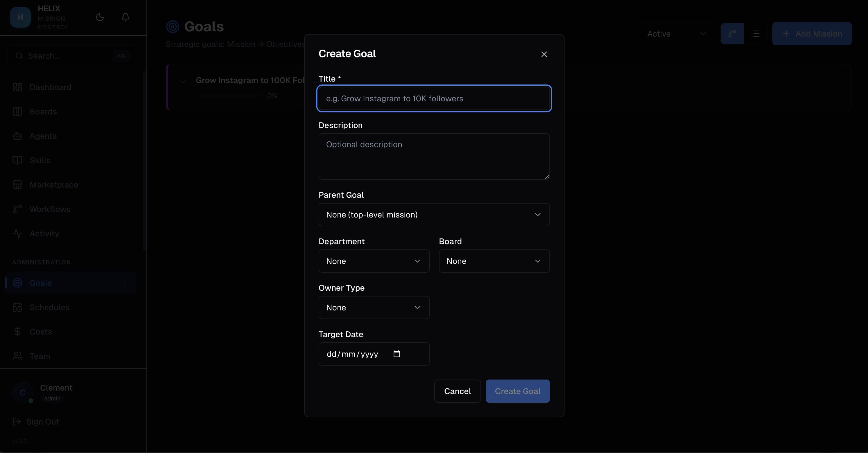Click the Team people icon
The height and width of the screenshot is (453, 868).
(17, 356)
